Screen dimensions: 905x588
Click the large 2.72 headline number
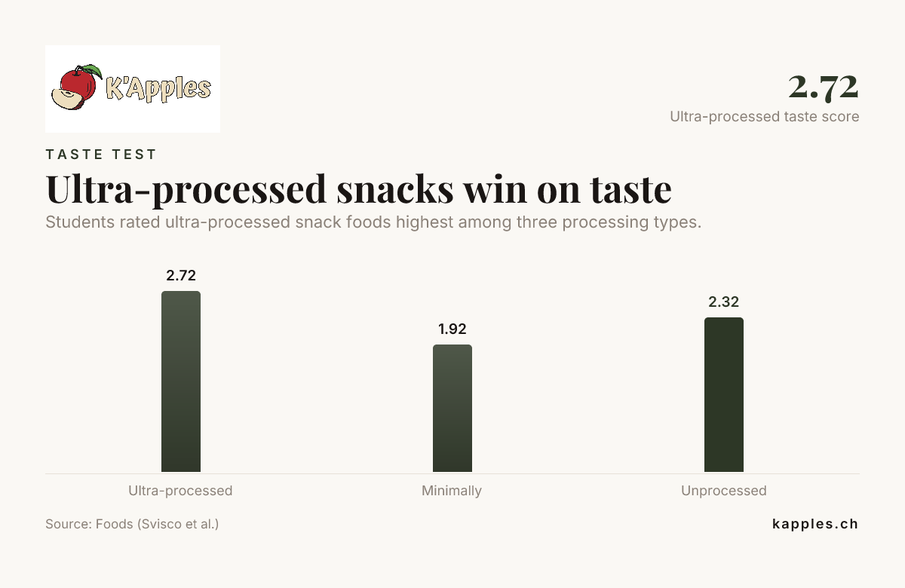824,87
